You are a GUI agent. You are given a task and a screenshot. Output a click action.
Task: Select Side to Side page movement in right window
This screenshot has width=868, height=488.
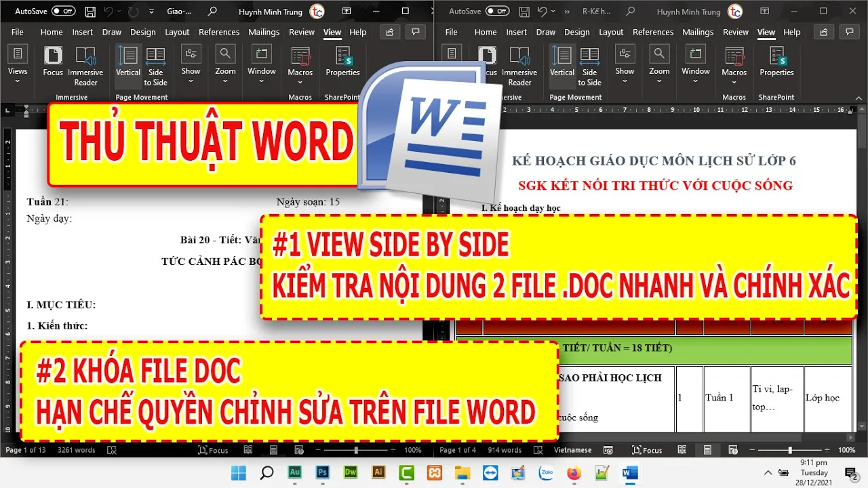pyautogui.click(x=589, y=66)
